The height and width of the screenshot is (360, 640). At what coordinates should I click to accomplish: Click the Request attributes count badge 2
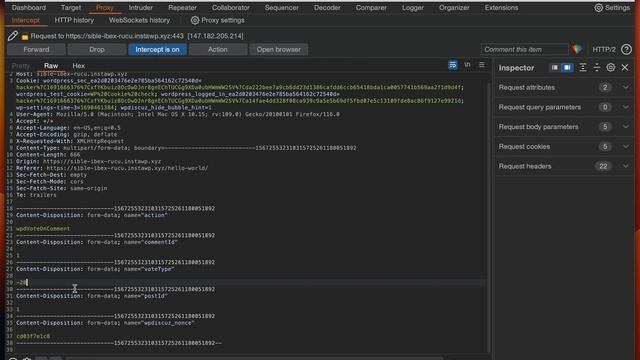point(605,87)
